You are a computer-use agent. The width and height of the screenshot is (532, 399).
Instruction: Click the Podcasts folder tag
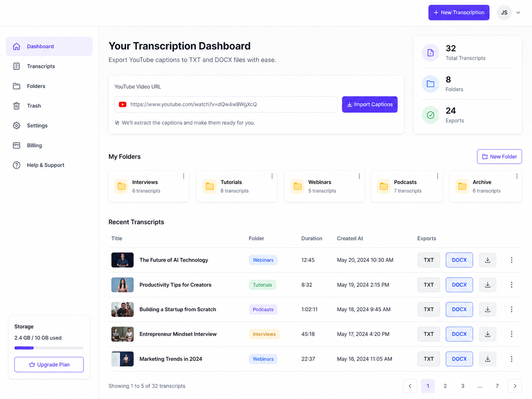coord(263,309)
